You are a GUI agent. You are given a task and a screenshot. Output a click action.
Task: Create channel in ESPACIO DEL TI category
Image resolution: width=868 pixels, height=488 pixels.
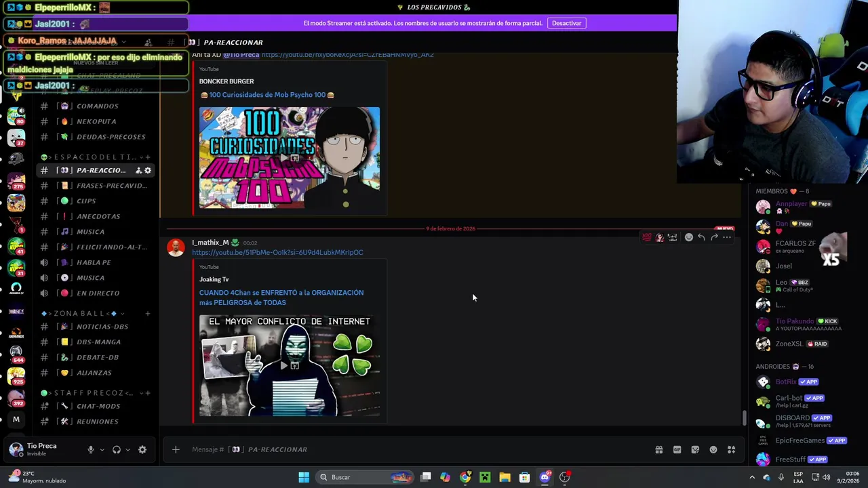coord(148,157)
